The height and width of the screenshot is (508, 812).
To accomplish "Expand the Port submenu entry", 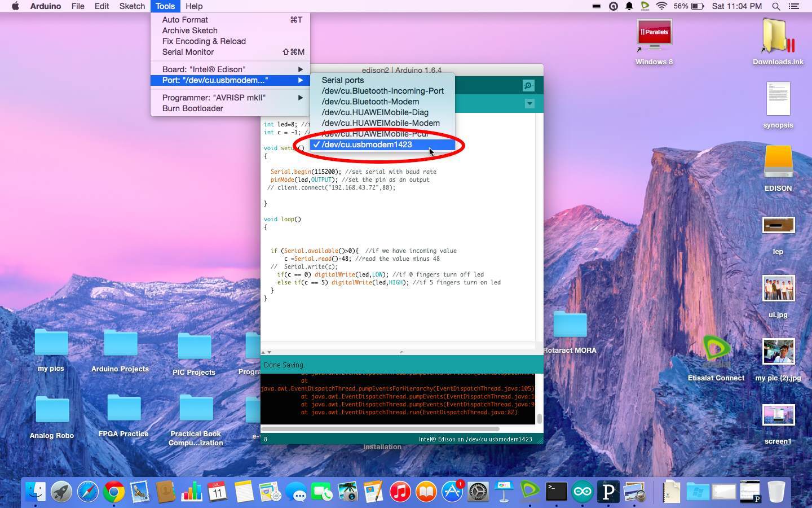I will click(x=230, y=80).
